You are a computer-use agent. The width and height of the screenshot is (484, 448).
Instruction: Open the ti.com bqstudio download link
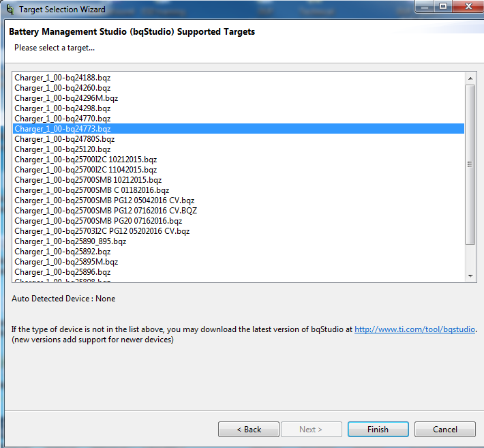414,329
